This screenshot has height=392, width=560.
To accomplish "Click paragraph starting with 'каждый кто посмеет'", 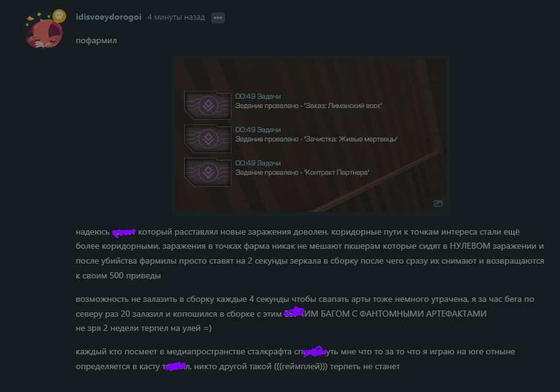I will click(295, 359).
